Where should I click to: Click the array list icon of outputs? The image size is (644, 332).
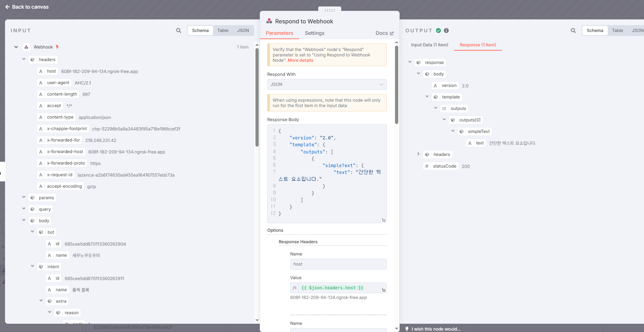click(444, 109)
